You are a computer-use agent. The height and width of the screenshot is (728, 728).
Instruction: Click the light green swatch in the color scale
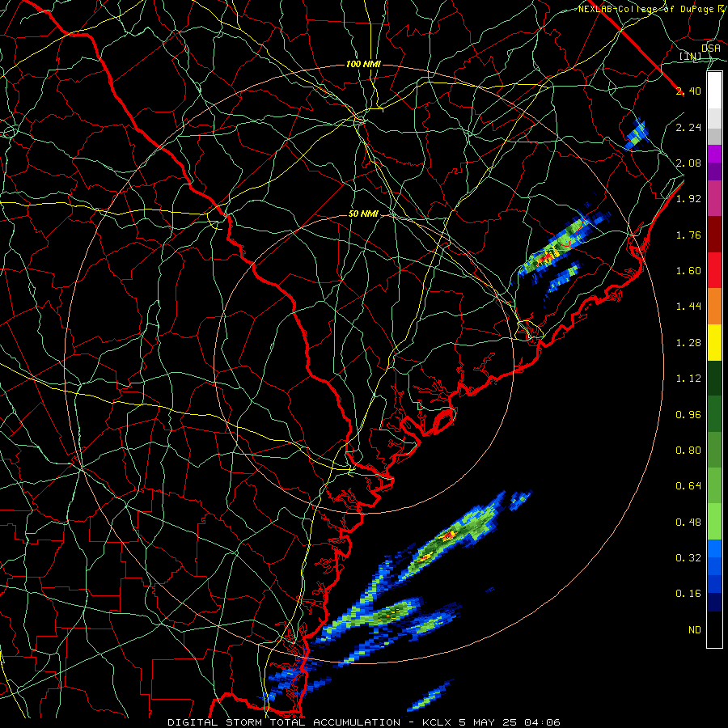tap(714, 522)
